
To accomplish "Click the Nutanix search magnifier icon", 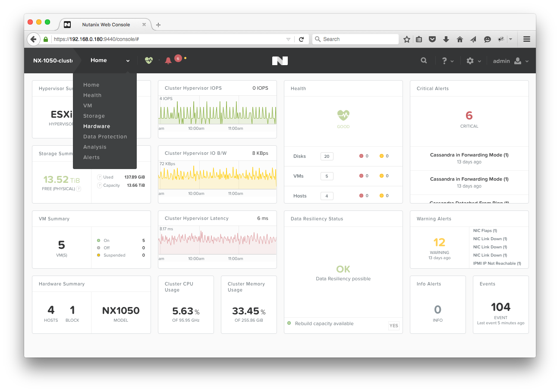I will (x=424, y=61).
